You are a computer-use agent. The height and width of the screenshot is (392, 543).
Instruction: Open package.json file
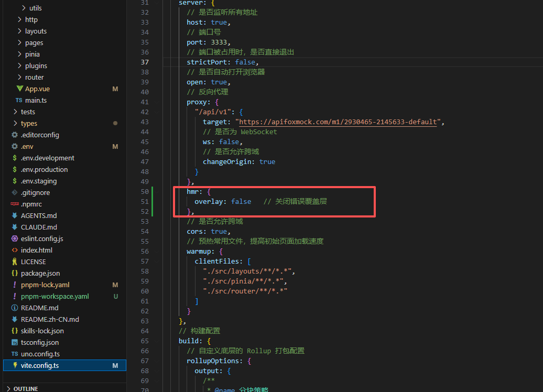(40, 273)
